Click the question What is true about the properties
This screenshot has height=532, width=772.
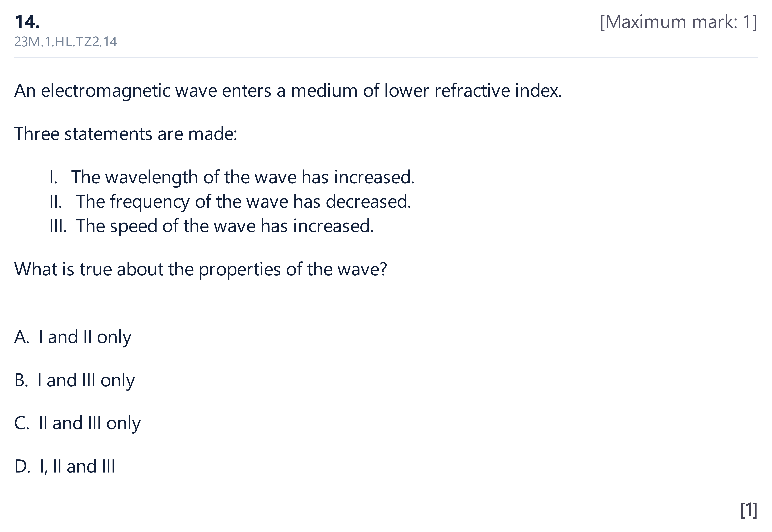click(x=200, y=269)
